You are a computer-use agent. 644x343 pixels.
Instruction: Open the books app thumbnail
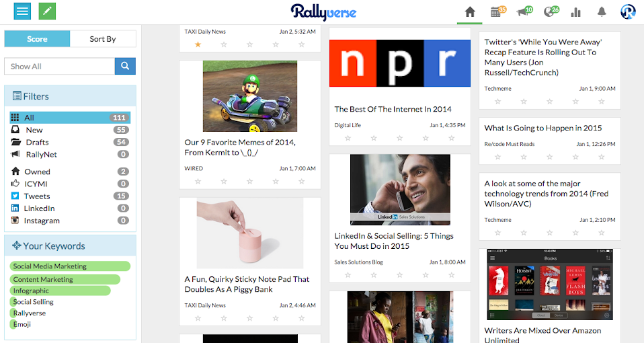550,284
